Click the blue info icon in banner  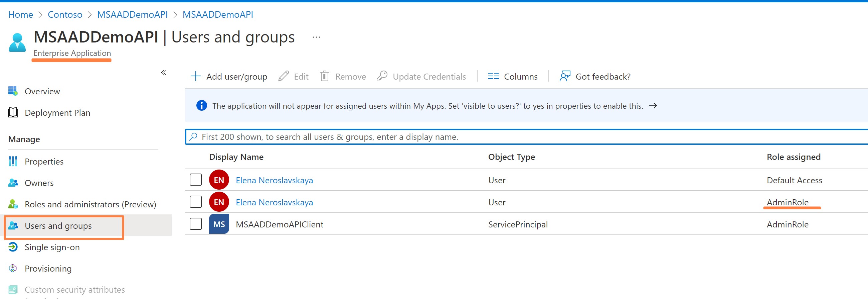coord(201,106)
